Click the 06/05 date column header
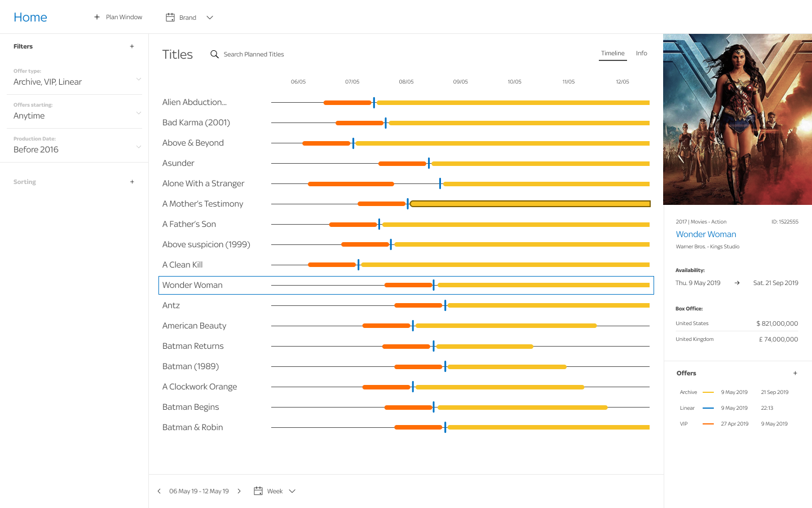Viewport: 812px width, 508px height. click(298, 82)
